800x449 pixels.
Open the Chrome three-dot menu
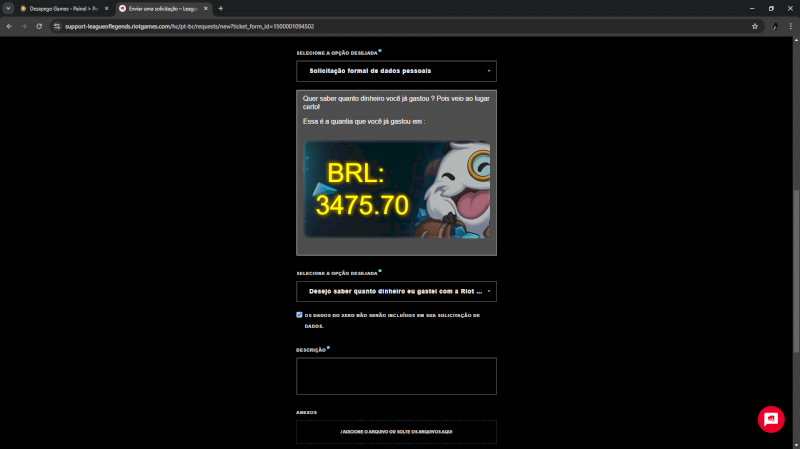(x=791, y=27)
